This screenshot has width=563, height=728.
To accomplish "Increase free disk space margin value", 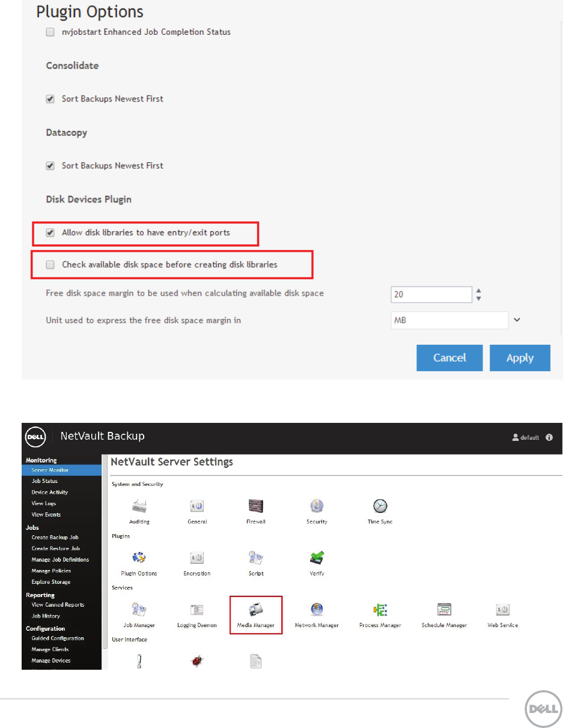I will click(x=479, y=291).
